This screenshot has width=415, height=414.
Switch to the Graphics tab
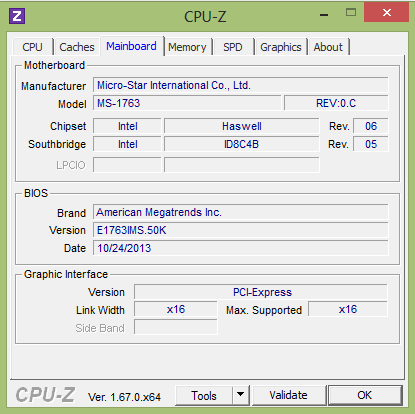(x=281, y=47)
